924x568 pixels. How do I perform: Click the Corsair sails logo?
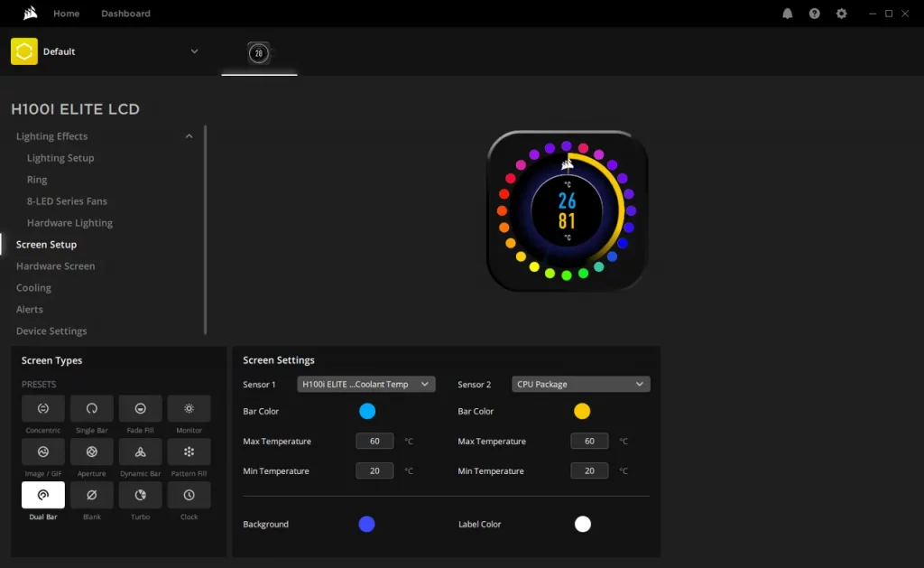click(30, 13)
